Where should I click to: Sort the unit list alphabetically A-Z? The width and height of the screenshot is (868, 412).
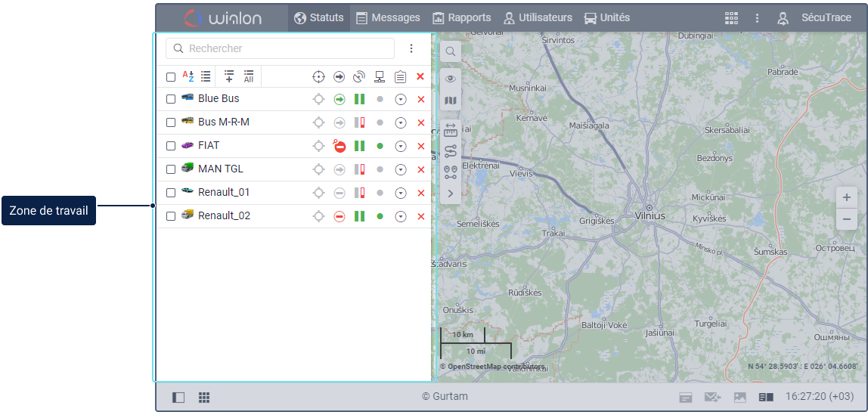188,76
